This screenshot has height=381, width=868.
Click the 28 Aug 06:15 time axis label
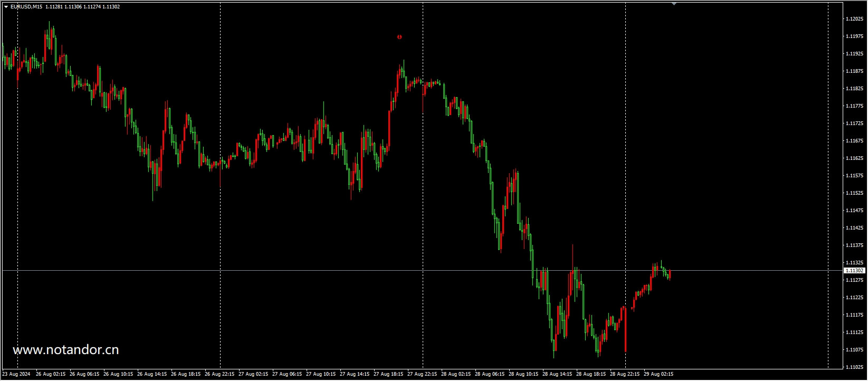(x=490, y=374)
